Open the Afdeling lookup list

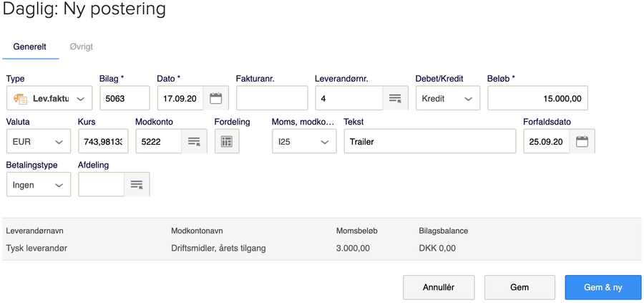coord(136,185)
